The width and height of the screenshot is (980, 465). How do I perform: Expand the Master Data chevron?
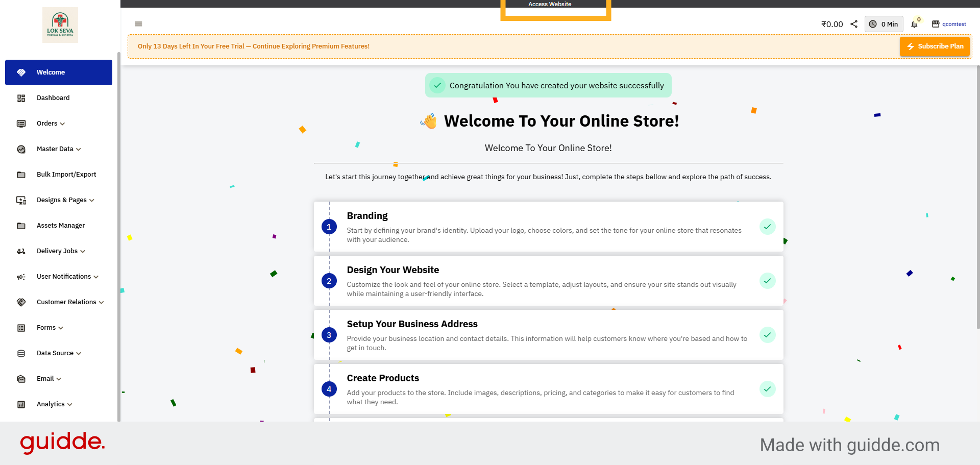(x=79, y=150)
